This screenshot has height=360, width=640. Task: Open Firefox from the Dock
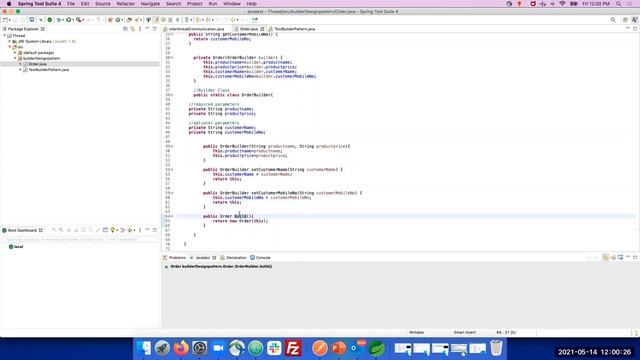pyautogui.click(x=181, y=348)
